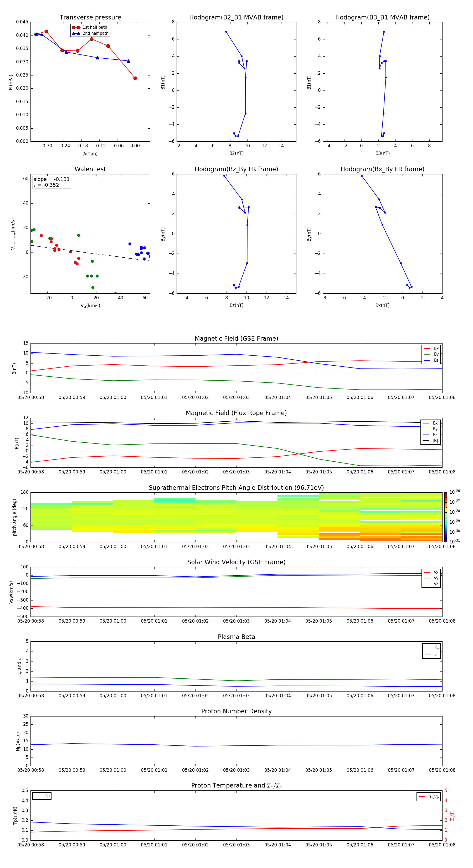This screenshot has height=868, width=473.
Task: Click the 10^-31 colorbar tick label
Action: [455, 542]
